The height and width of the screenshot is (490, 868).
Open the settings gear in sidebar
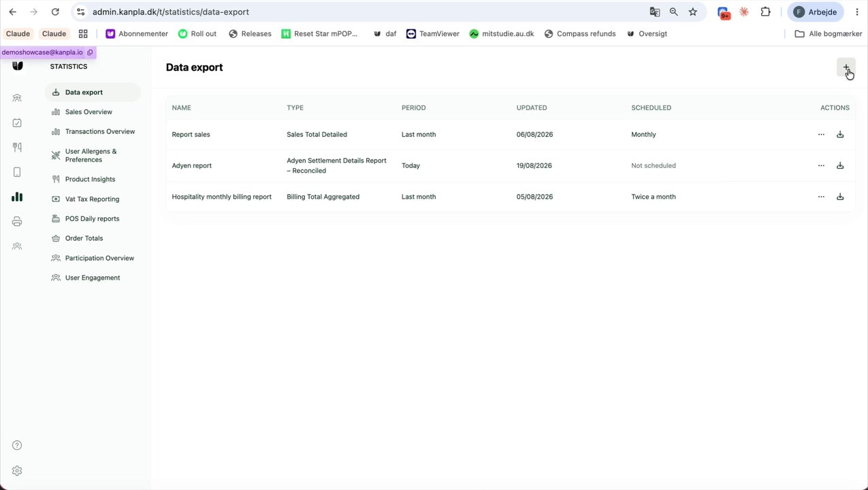(x=17, y=471)
